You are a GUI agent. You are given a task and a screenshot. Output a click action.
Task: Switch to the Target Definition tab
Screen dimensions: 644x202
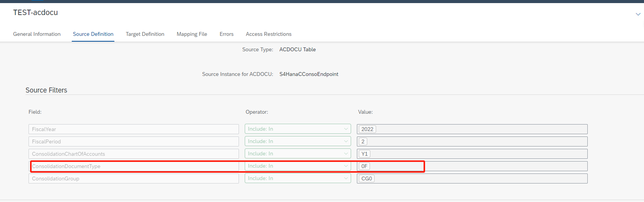pyautogui.click(x=145, y=34)
